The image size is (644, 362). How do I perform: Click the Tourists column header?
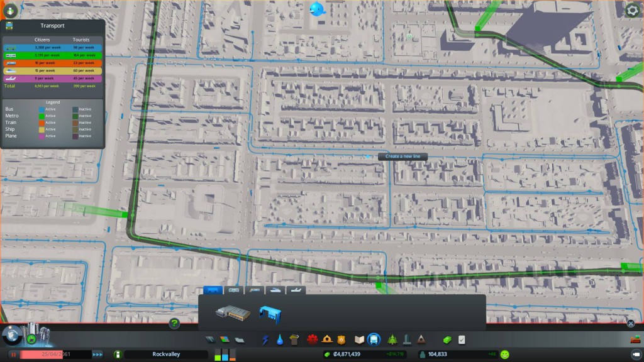pos(81,40)
